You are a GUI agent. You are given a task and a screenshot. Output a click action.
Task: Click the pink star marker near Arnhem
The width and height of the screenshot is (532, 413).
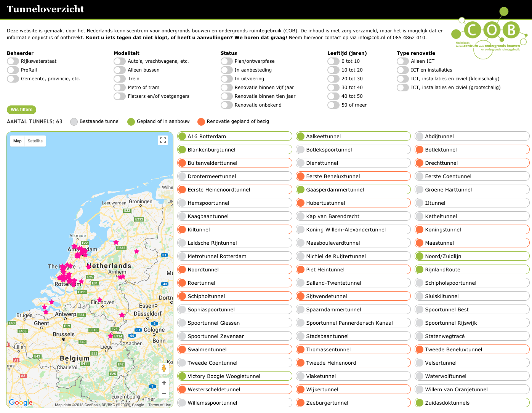121,277
